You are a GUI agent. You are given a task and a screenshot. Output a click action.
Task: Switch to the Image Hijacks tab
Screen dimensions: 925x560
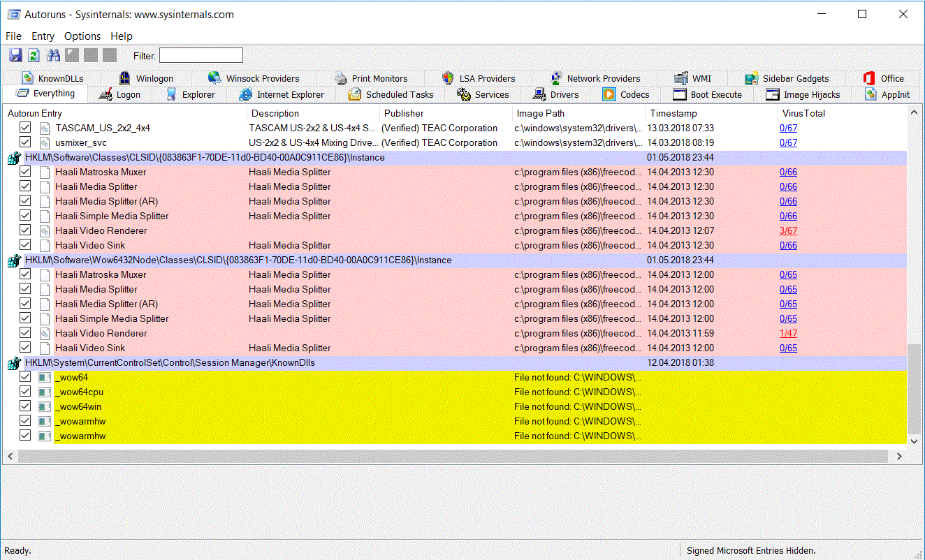pos(802,94)
